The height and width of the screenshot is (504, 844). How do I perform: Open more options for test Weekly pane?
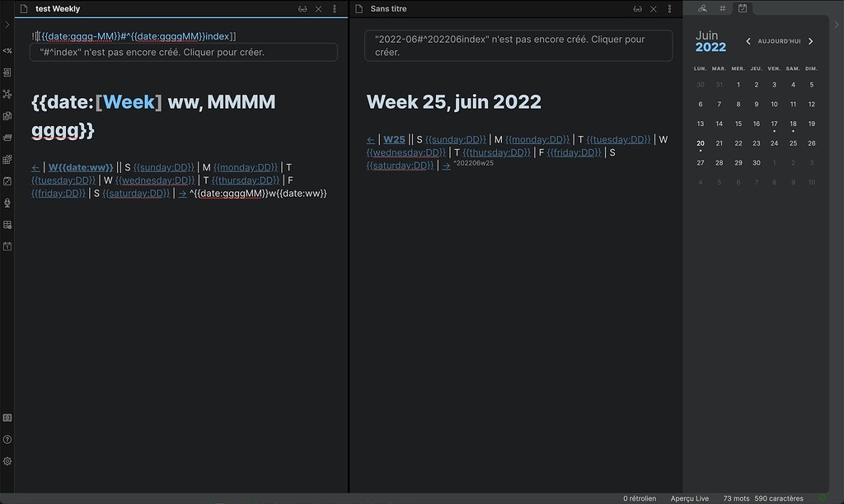click(334, 9)
